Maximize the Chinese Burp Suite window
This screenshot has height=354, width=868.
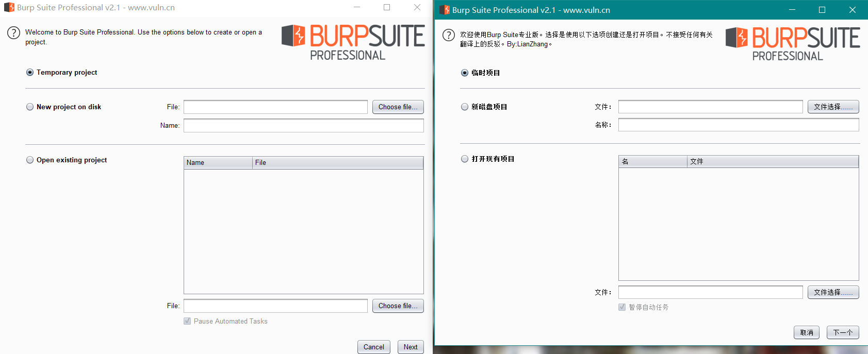point(822,10)
